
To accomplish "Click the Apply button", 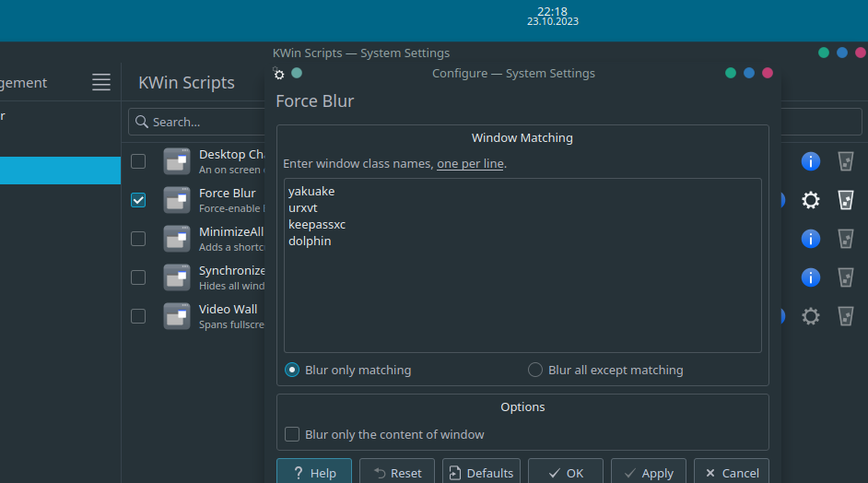I will [x=648, y=473].
